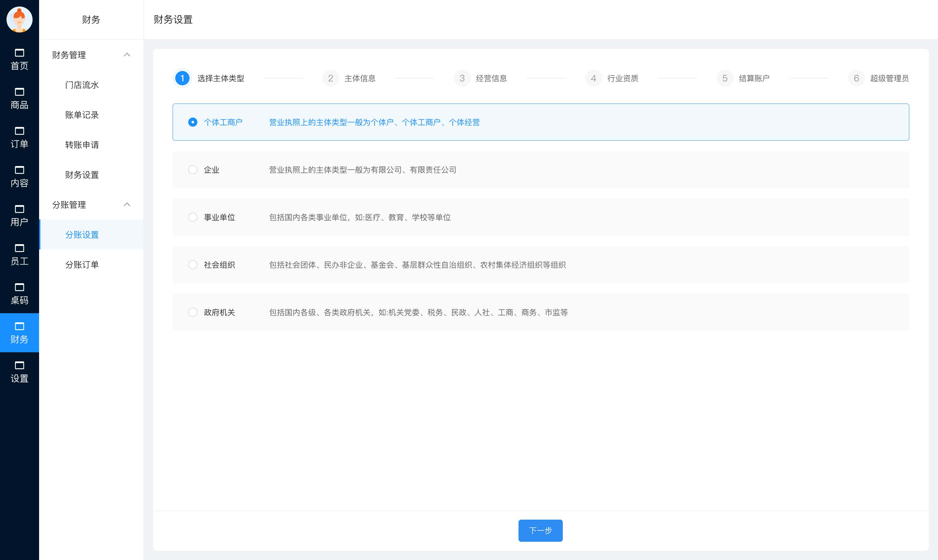Image resolution: width=938 pixels, height=560 pixels.
Task: Choose the 政府机关 radio option
Action: pos(192,313)
